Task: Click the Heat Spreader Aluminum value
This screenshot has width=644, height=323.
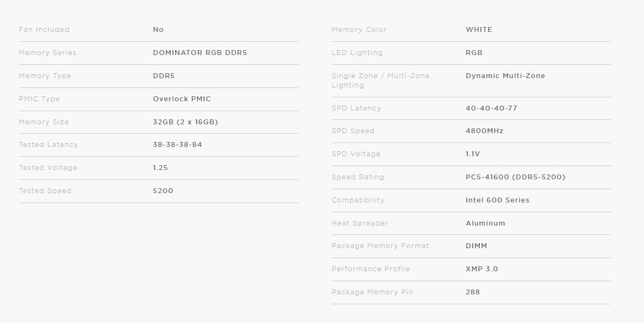Action: [485, 223]
